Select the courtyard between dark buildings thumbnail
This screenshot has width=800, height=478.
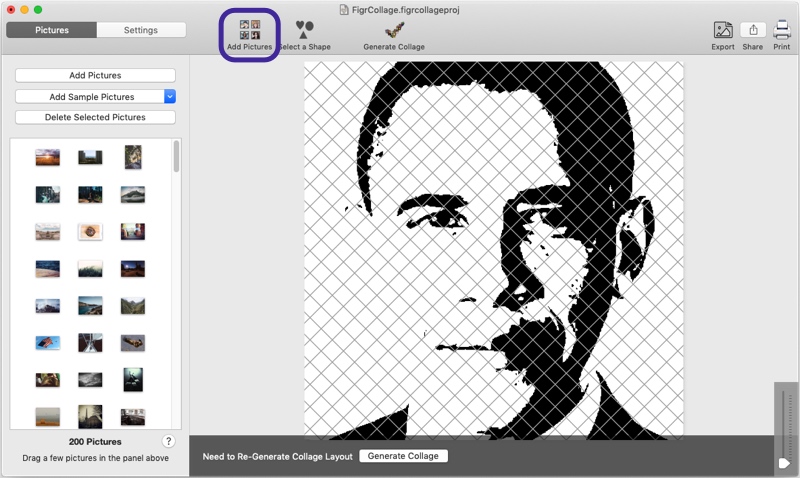pos(90,158)
